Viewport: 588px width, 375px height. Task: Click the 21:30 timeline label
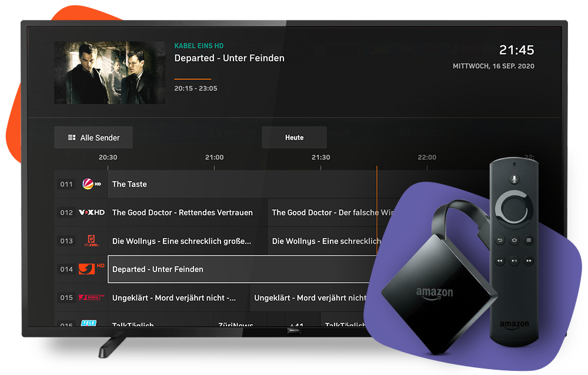pyautogui.click(x=321, y=158)
